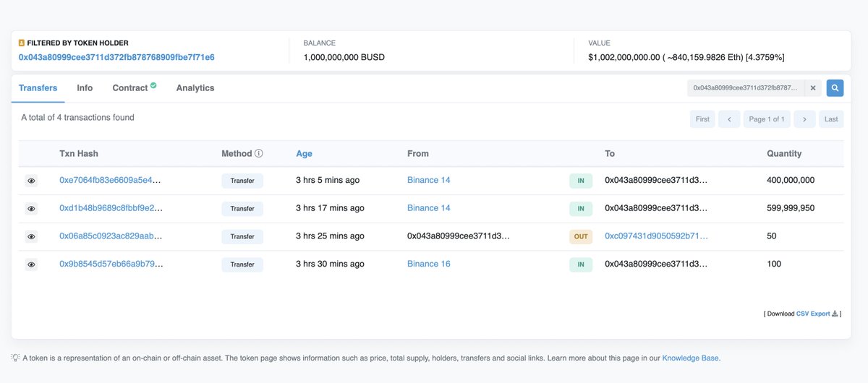Click the blue search magnifier button
The height and width of the screenshot is (383, 868).
[x=835, y=88]
